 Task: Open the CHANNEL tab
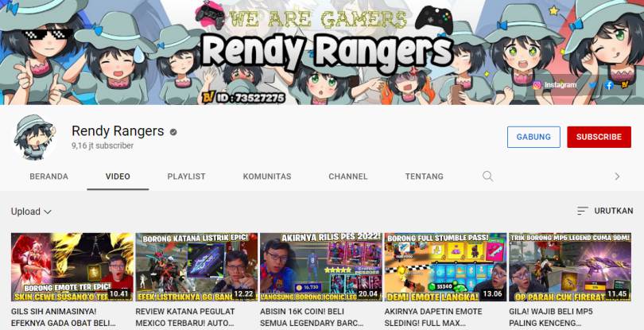tap(348, 177)
